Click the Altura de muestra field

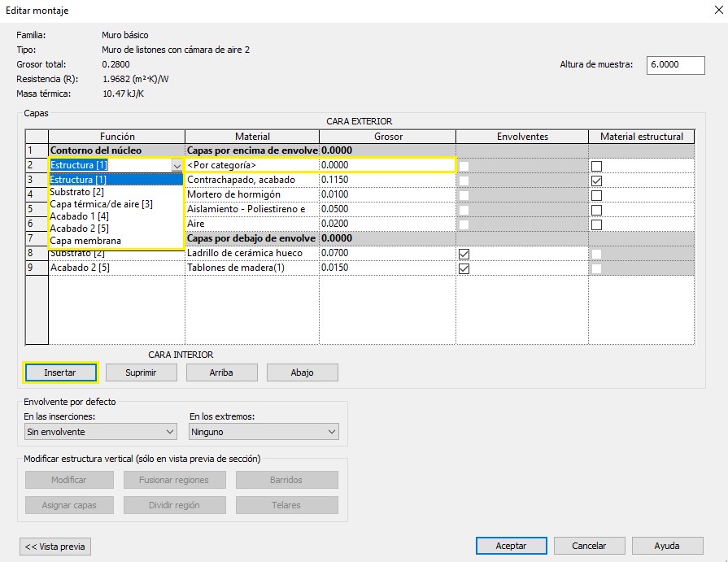675,65
